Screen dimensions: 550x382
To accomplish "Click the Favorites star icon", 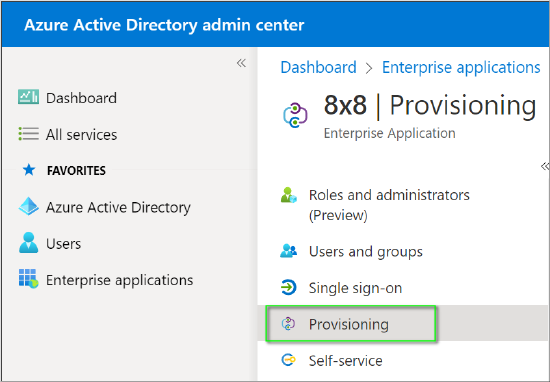I will click(29, 170).
